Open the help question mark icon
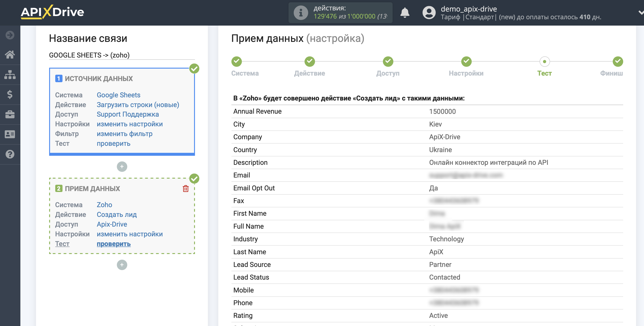The height and width of the screenshot is (326, 644). (x=10, y=154)
